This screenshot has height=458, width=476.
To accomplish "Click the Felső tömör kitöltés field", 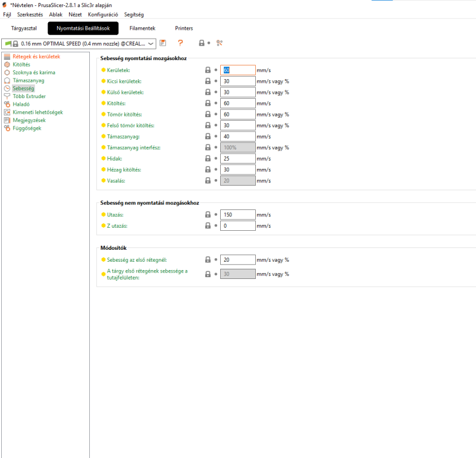I will point(237,125).
